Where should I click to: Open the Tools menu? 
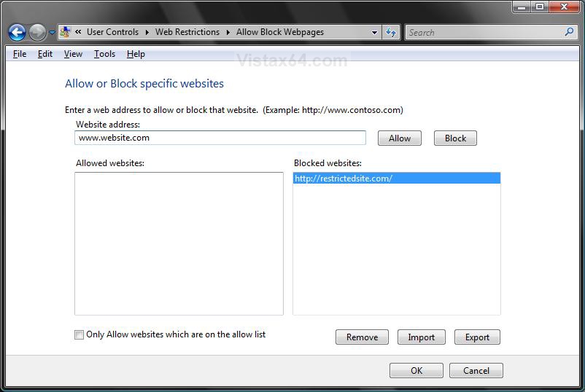pyautogui.click(x=104, y=54)
